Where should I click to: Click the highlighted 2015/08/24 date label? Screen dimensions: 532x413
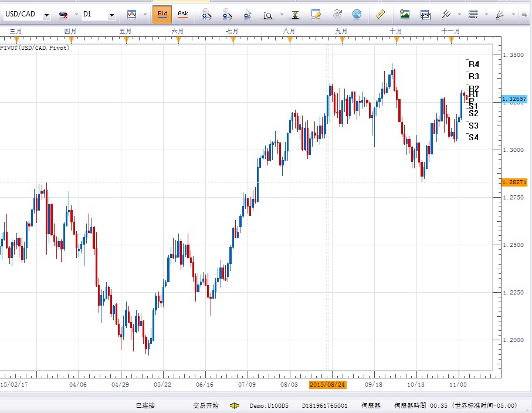[x=327, y=384]
